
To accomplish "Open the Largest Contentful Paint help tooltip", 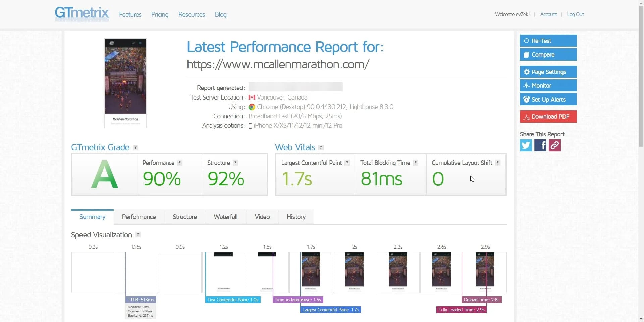I will tap(347, 163).
